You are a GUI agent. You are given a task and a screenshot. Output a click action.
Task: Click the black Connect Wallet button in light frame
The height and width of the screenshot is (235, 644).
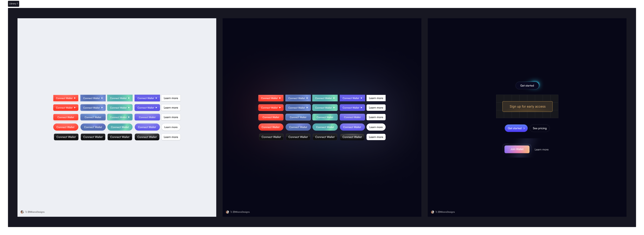[66, 137]
